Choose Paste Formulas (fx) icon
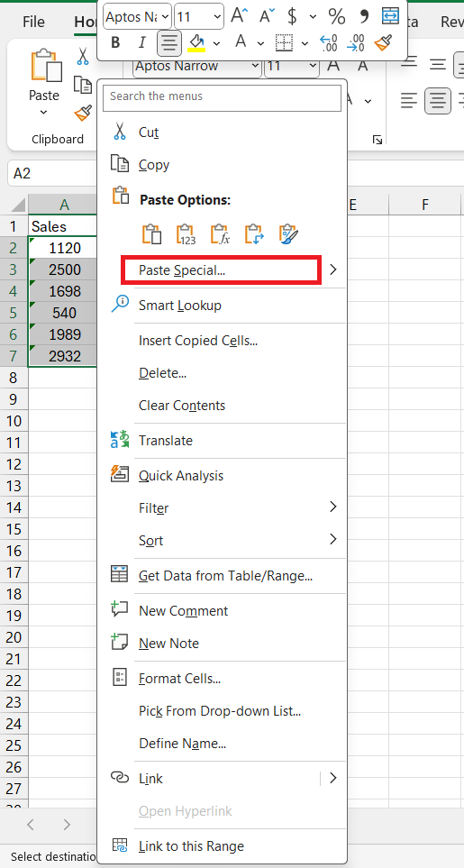464x868 pixels. point(220,233)
